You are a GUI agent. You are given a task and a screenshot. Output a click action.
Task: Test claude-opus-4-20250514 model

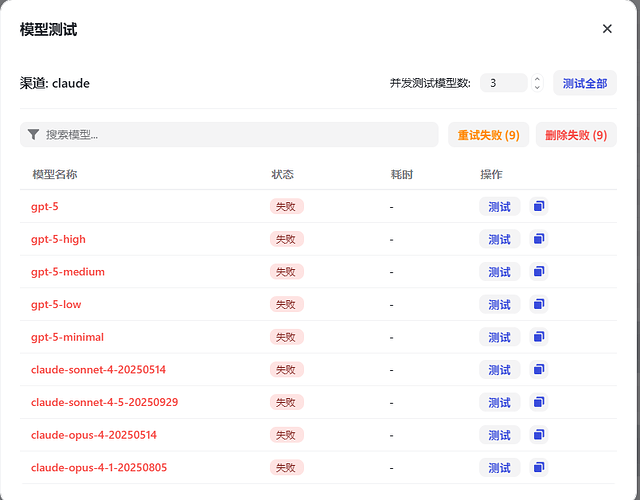[500, 435]
